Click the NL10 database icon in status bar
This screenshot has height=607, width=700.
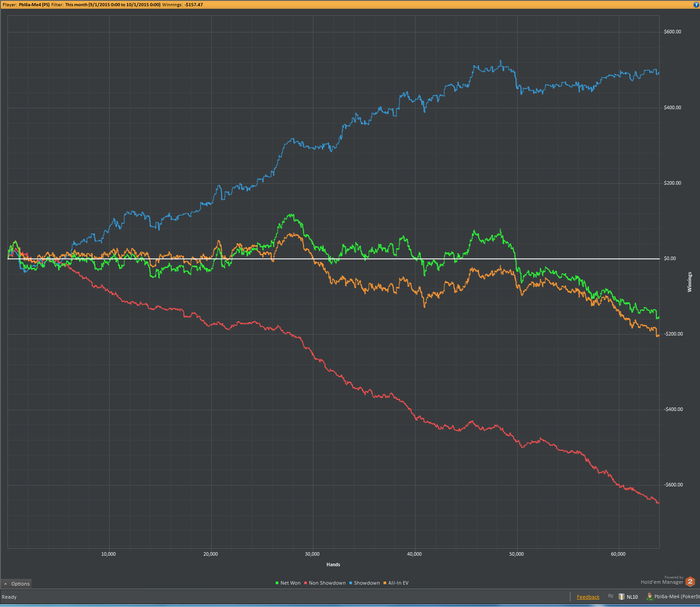[x=621, y=597]
